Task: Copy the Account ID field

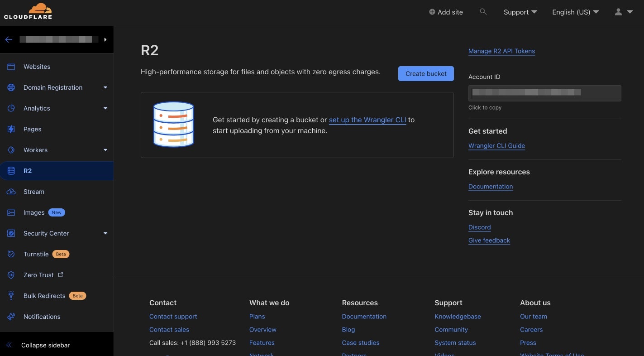Action: click(545, 93)
